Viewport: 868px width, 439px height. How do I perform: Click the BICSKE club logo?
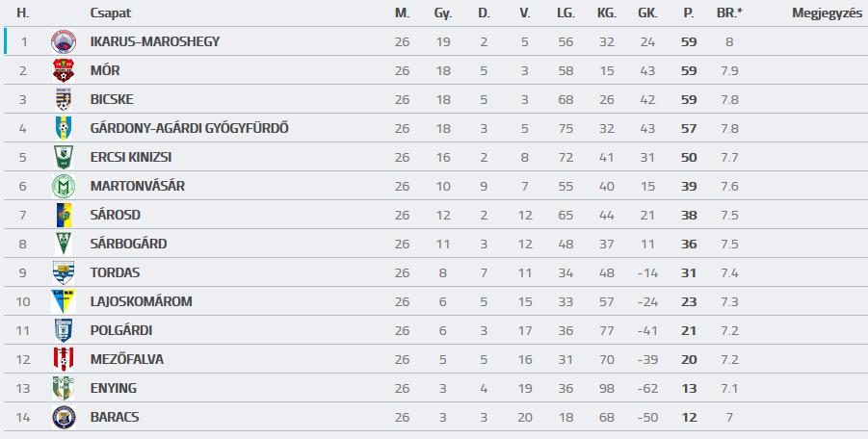tap(64, 99)
